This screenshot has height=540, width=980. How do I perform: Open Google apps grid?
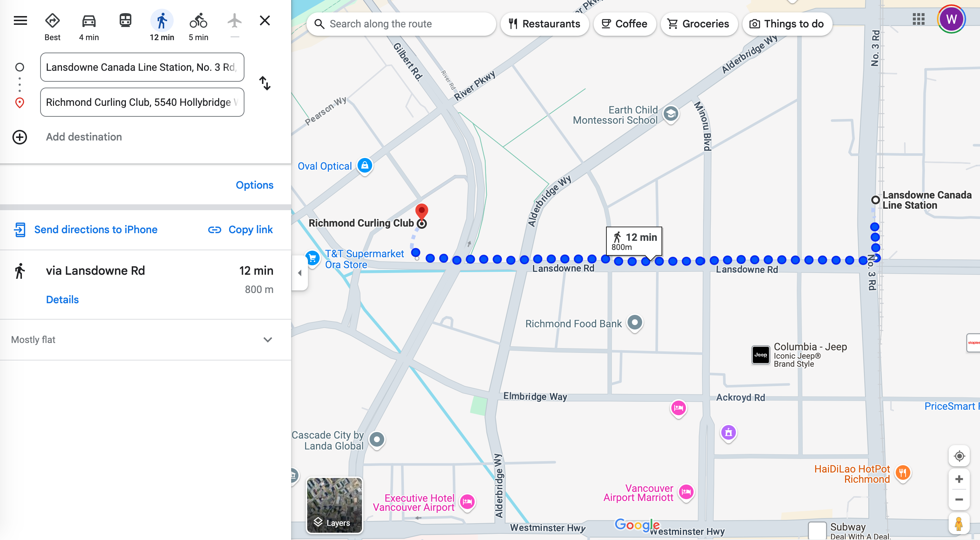coord(918,19)
